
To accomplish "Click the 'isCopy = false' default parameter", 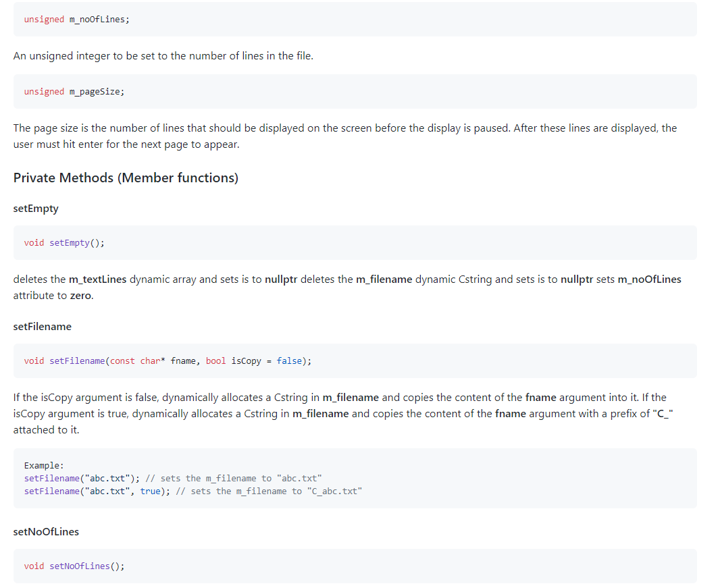I will click(x=266, y=360).
